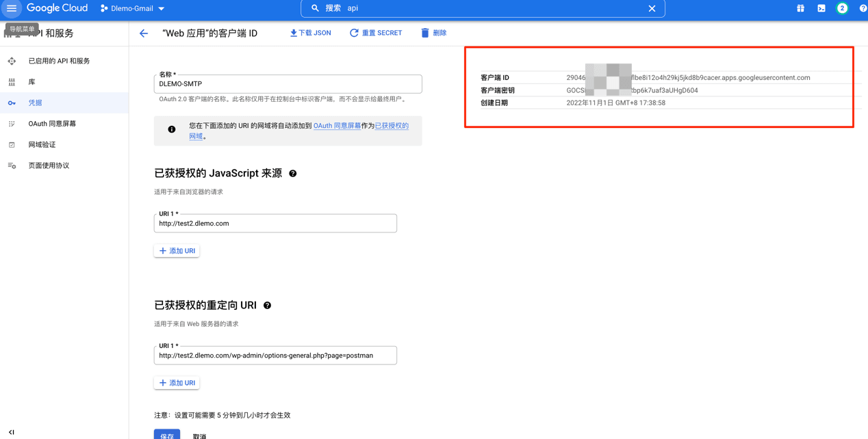
Task: Click help icon next to 重定向 URI heading
Action: click(268, 306)
